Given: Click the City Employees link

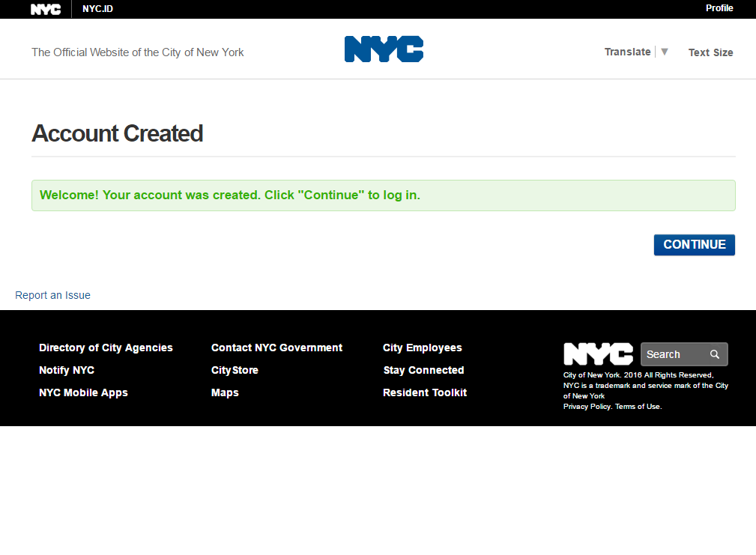Looking at the screenshot, I should pos(422,348).
